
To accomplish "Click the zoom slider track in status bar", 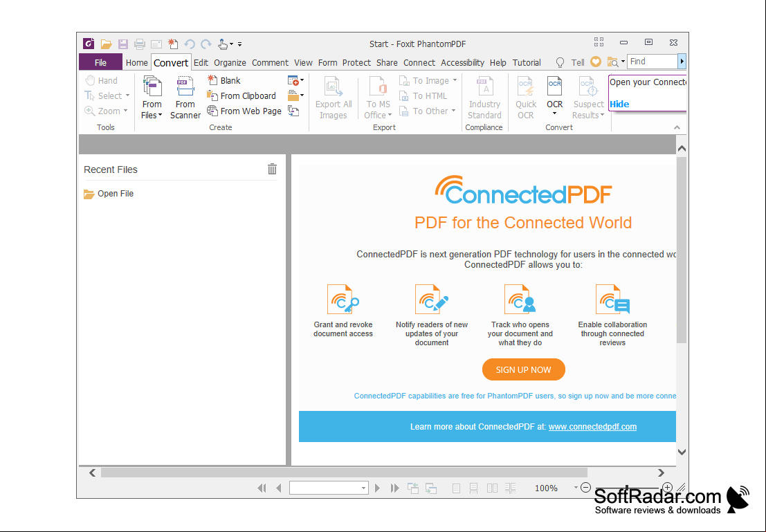I will 626,487.
